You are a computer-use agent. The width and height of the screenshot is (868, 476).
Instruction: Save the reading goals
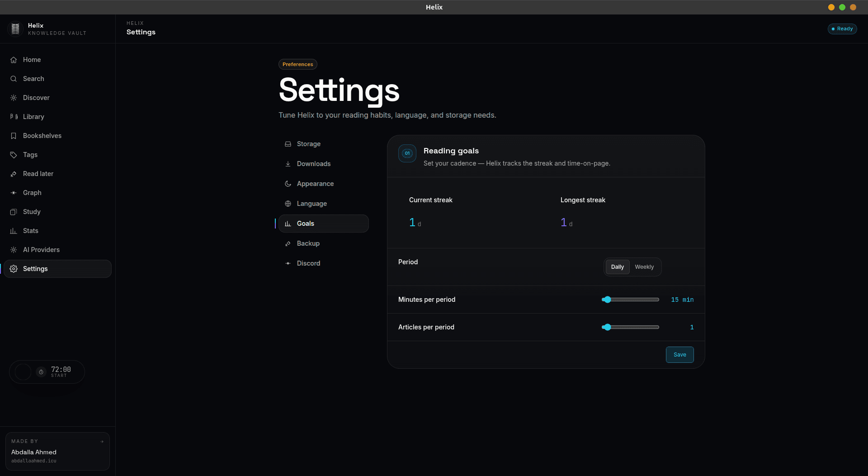tap(680, 355)
